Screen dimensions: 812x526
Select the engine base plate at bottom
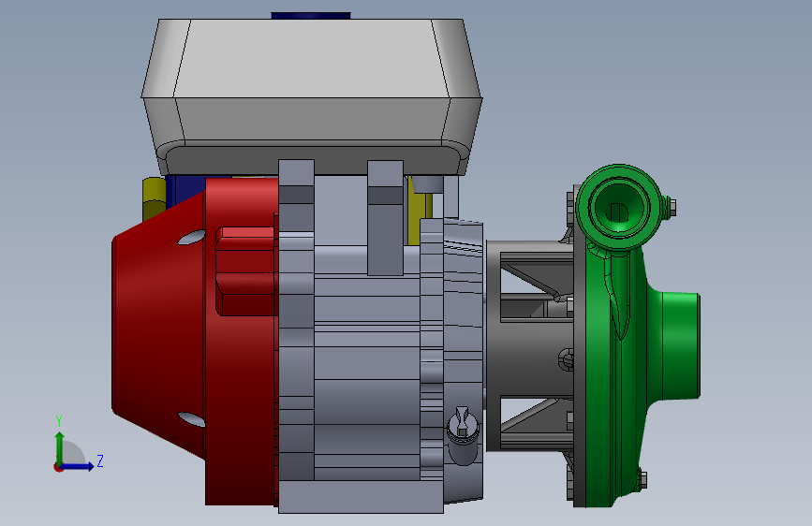coord(361,497)
